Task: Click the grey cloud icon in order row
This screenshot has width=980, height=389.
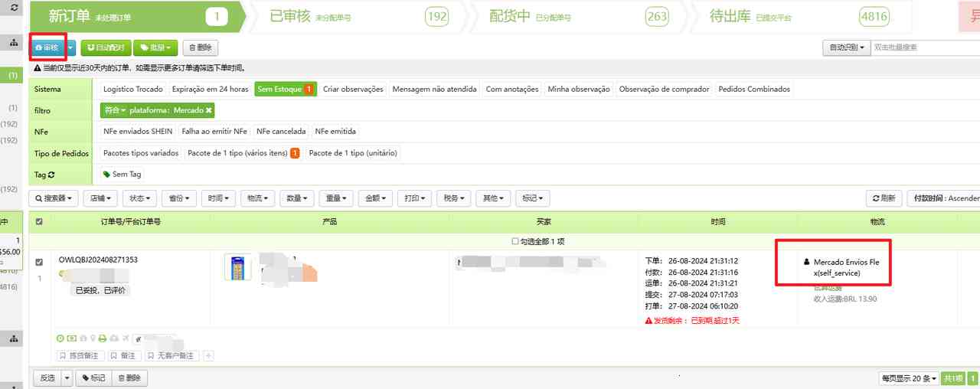Action: click(x=114, y=338)
